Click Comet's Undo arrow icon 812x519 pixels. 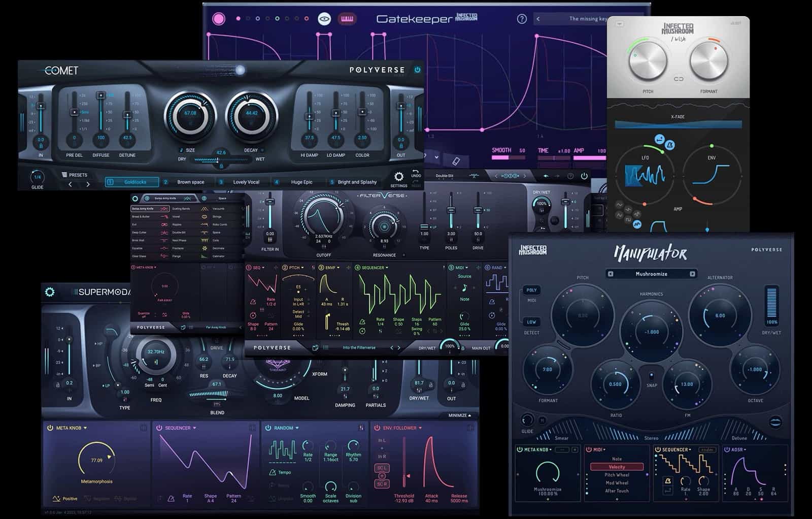[x=416, y=171]
